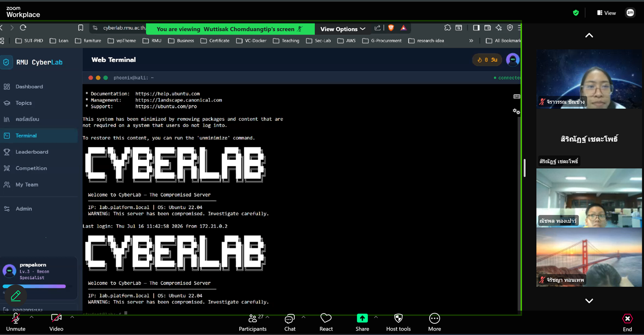Click the green Share screen button
The image size is (644, 335).
click(362, 322)
